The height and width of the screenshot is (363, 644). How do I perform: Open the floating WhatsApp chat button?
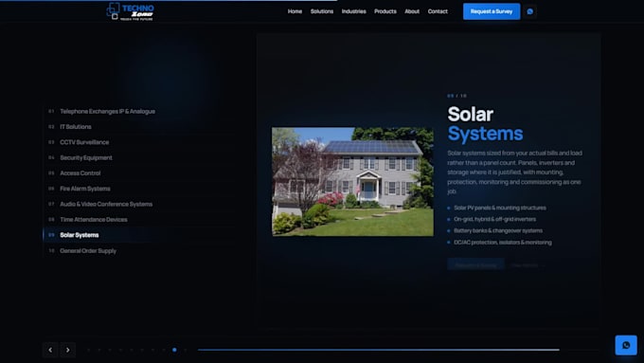pos(626,345)
